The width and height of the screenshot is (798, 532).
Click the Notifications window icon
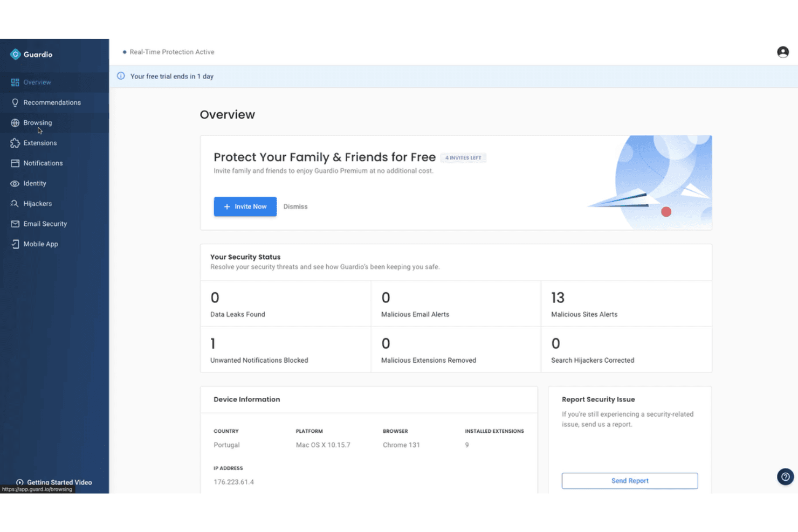(15, 163)
